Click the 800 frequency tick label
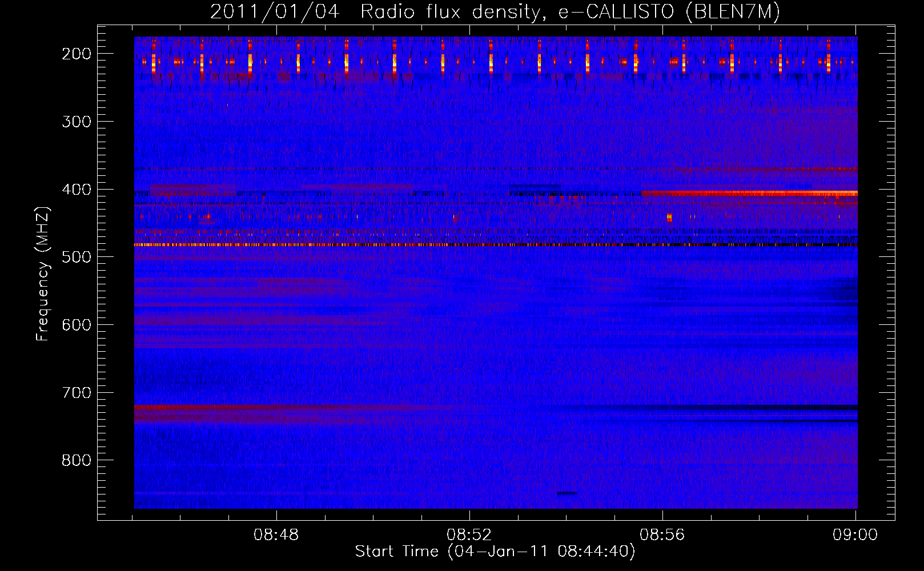924x571 pixels. coord(77,460)
